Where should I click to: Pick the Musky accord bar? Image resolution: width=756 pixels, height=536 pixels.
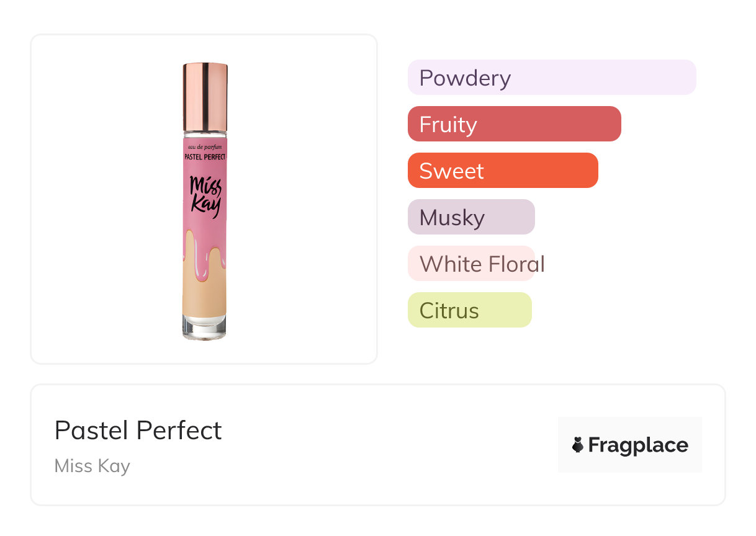[470, 217]
